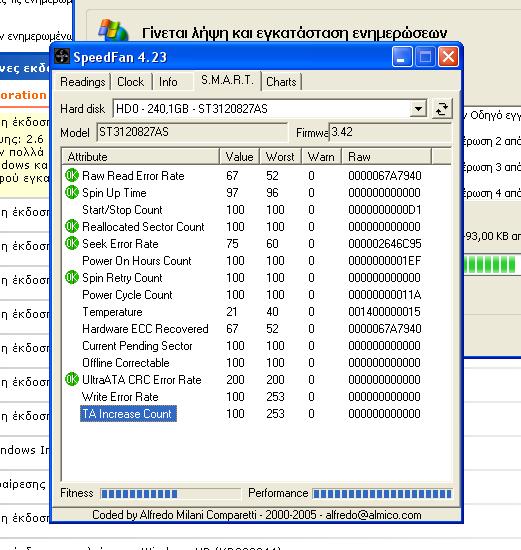Switch to the Readings tab
The image size is (521, 550).
coord(83,82)
